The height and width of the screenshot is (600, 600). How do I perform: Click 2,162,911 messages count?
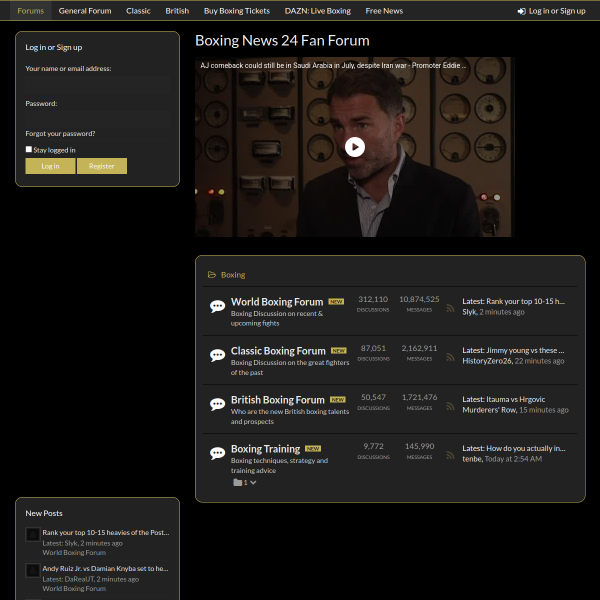tap(419, 348)
